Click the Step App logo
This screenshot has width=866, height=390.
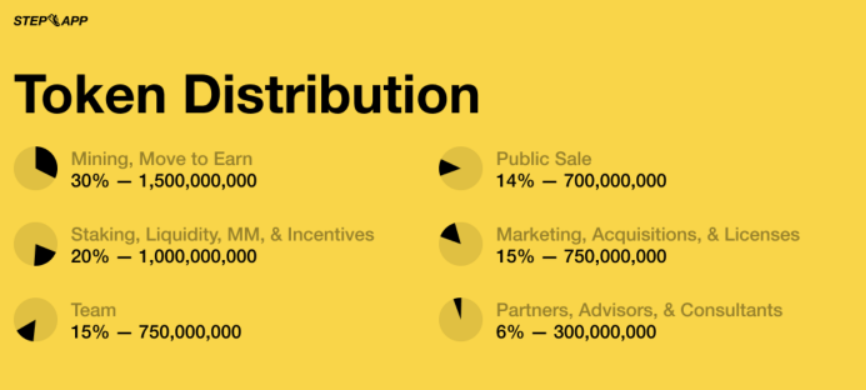click(x=51, y=21)
